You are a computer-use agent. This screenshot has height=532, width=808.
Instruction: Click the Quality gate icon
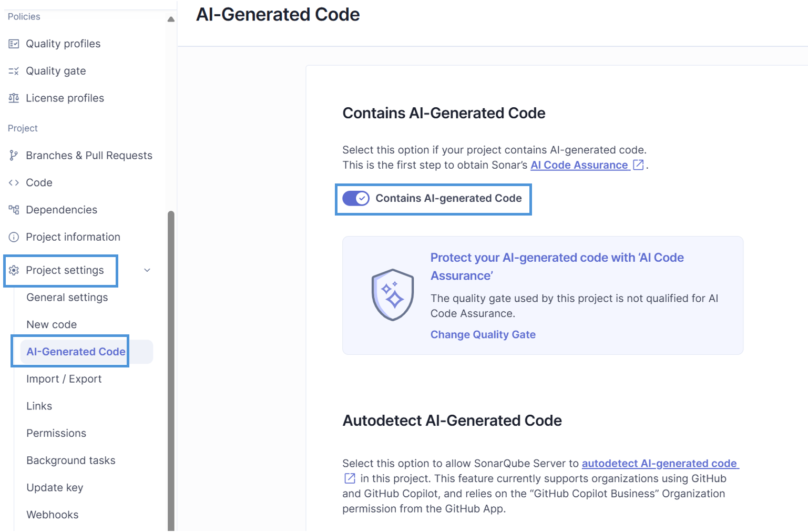(14, 71)
